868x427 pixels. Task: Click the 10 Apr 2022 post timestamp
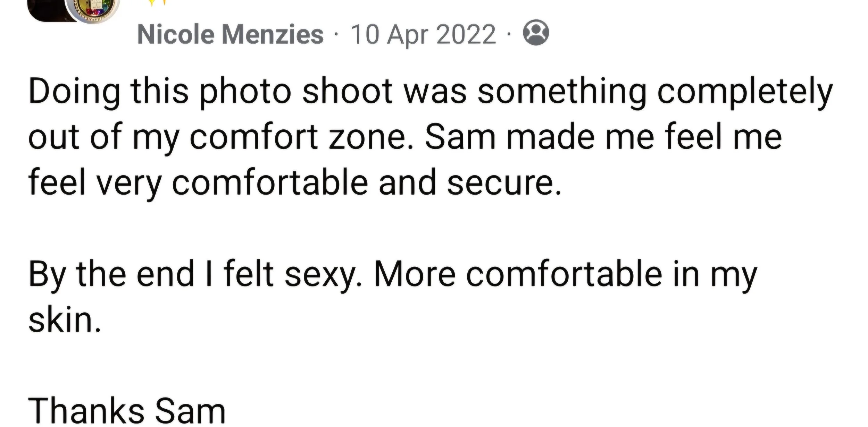[424, 35]
